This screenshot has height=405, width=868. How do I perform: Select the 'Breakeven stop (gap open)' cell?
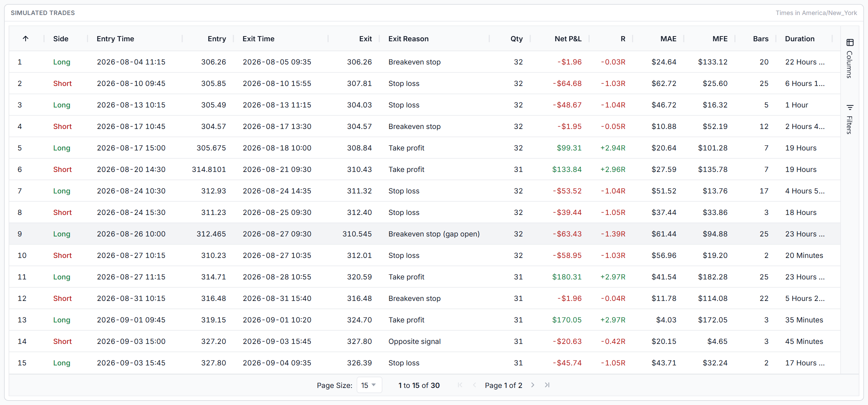tap(434, 234)
